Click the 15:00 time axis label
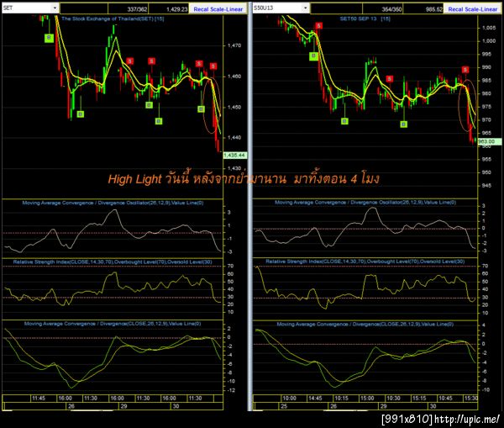The width and height of the screenshot is (504, 428). pyautogui.click(x=367, y=399)
